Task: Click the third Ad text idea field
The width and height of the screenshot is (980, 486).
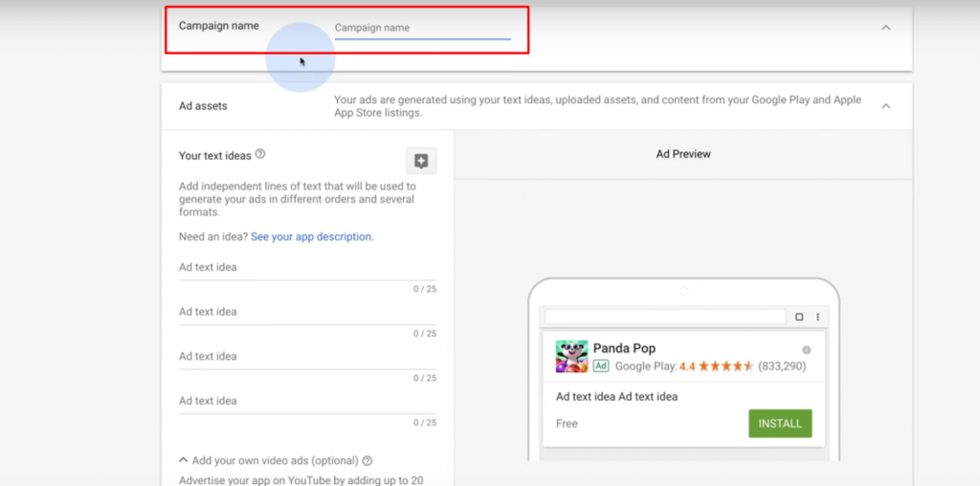Action: 307,357
